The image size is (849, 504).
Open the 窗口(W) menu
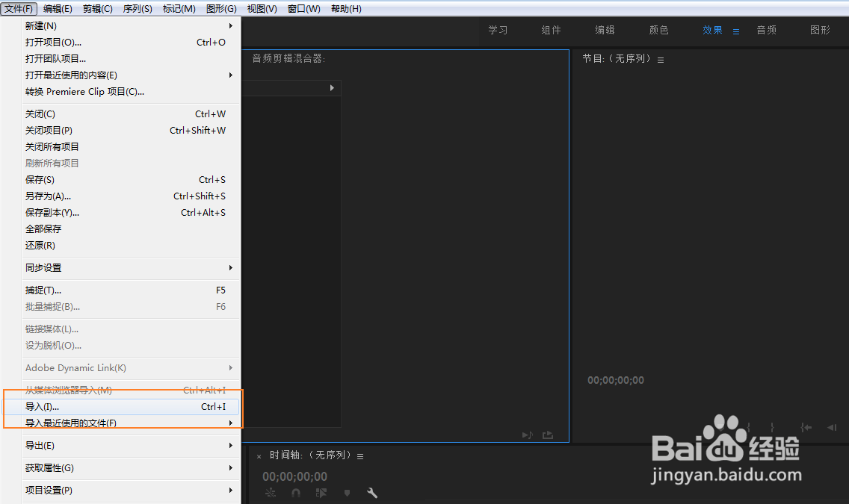[303, 9]
